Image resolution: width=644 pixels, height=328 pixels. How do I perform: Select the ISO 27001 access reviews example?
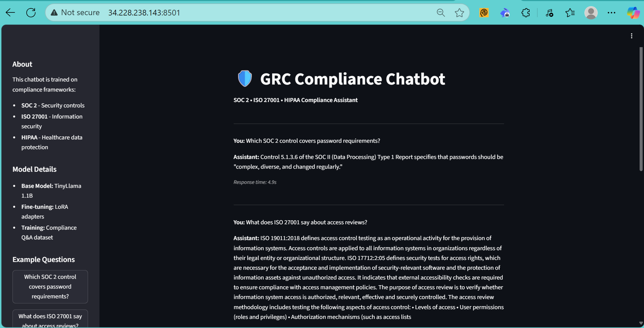pyautogui.click(x=50, y=319)
